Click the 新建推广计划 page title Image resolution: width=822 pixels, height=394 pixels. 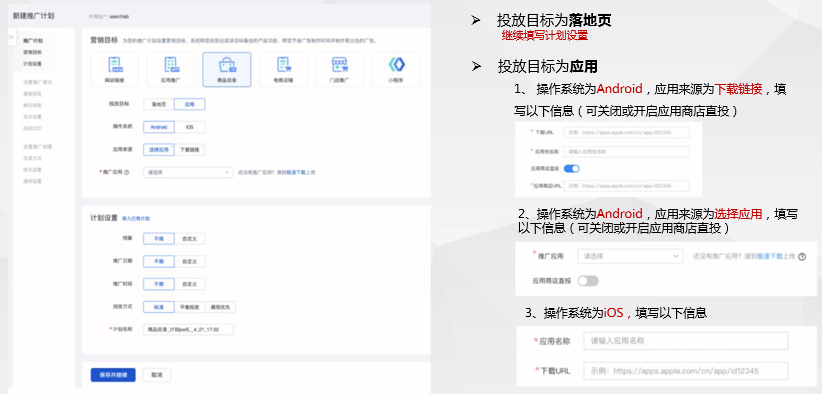(x=34, y=16)
